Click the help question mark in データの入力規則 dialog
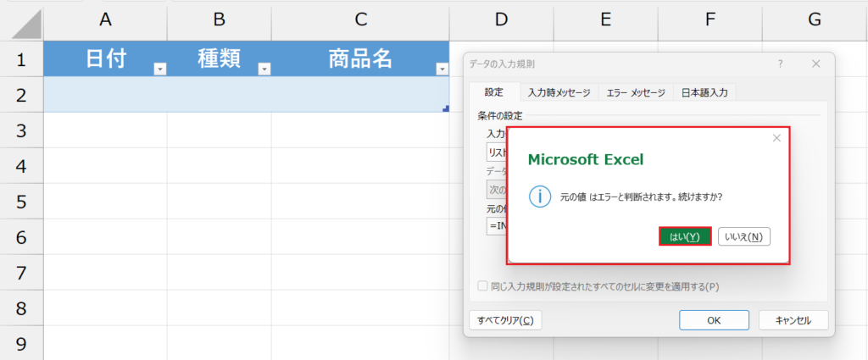868x360 pixels. click(x=780, y=64)
